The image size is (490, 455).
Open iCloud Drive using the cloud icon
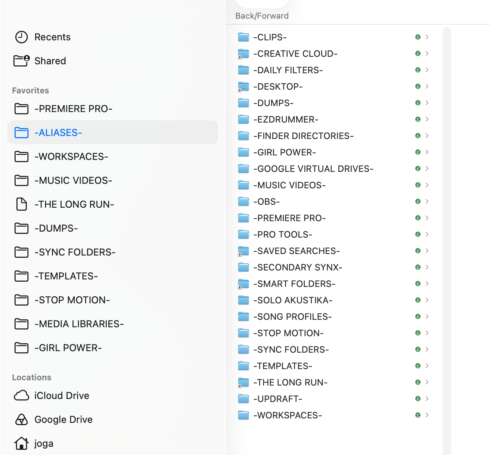[21, 396]
